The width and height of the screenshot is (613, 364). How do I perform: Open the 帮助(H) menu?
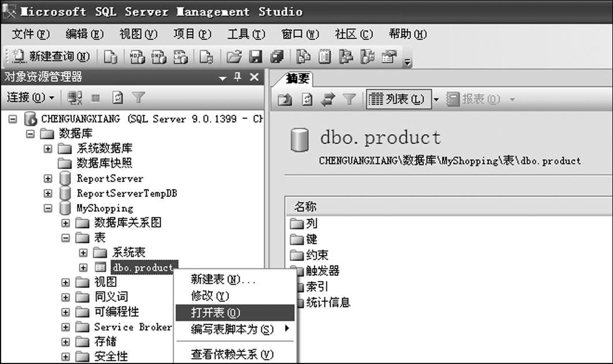(x=408, y=35)
